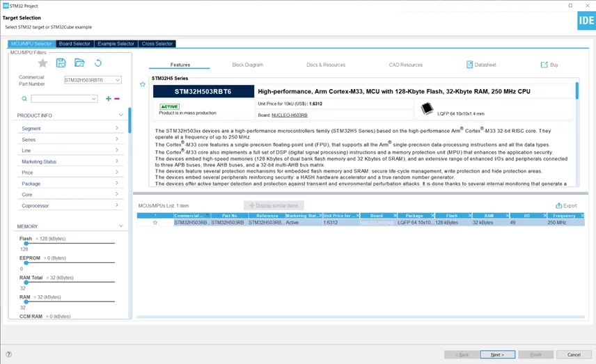Click the filters panel vertical scrollbar

[130, 120]
